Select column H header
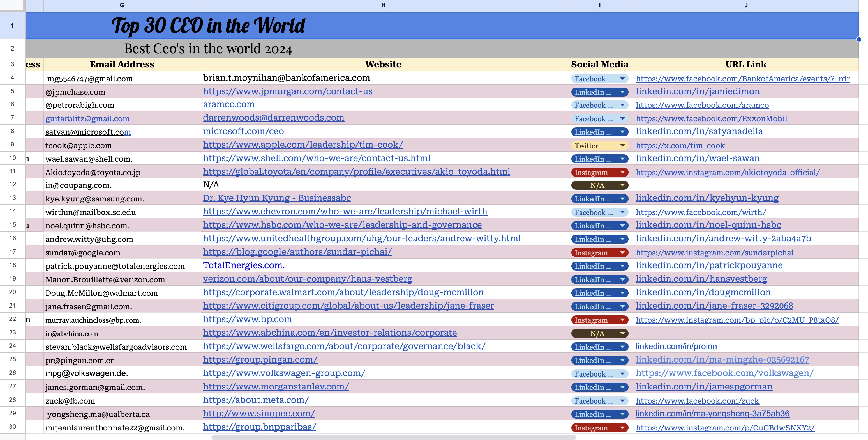The image size is (868, 440). click(383, 5)
